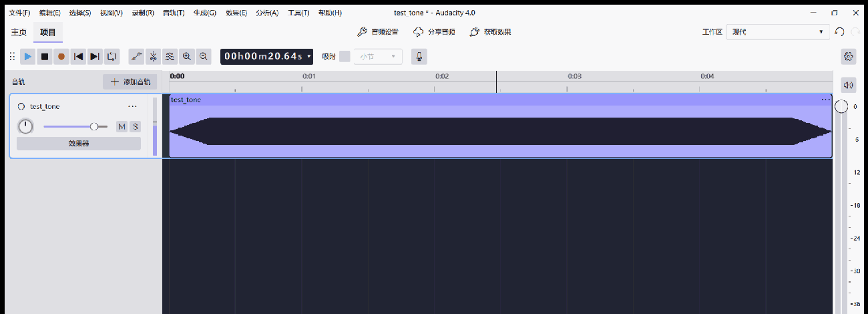Open the 录制(R) menu

point(143,13)
